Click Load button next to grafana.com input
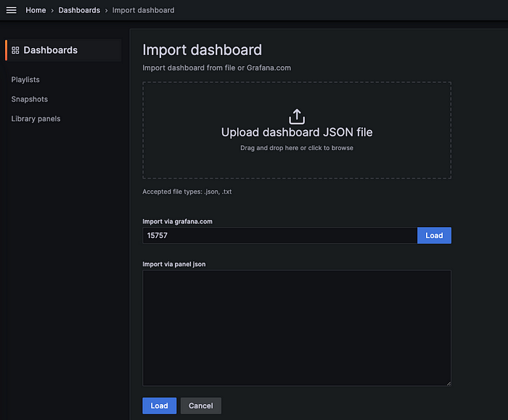508x420 pixels. pyautogui.click(x=434, y=236)
